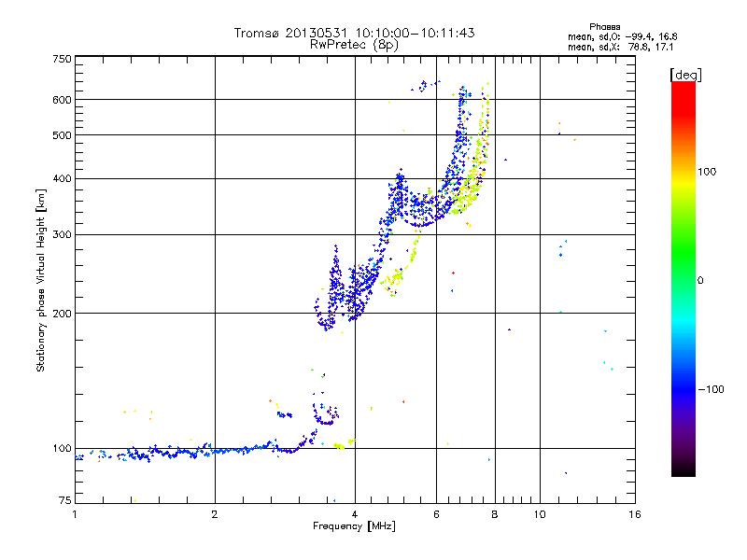Viewport: 747px width, 560px height.
Task: Click the green region of the colorbar
Action: [684, 252]
